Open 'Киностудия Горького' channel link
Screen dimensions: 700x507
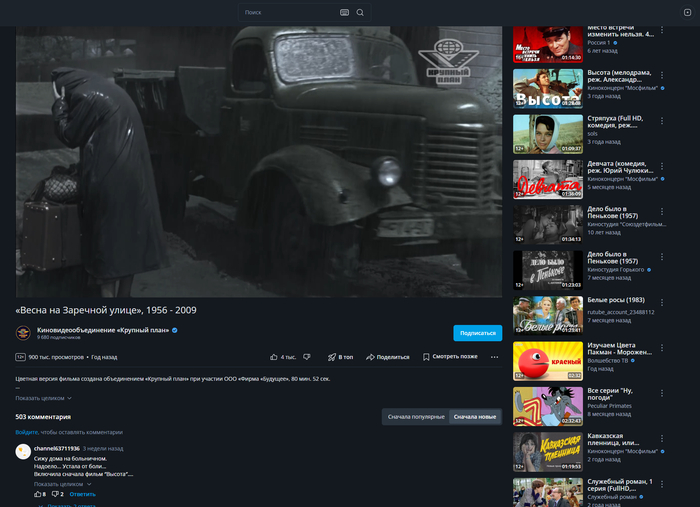tap(616, 270)
